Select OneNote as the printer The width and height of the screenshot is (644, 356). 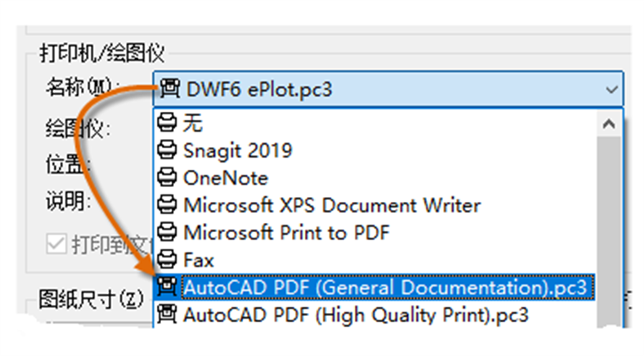tap(376, 178)
